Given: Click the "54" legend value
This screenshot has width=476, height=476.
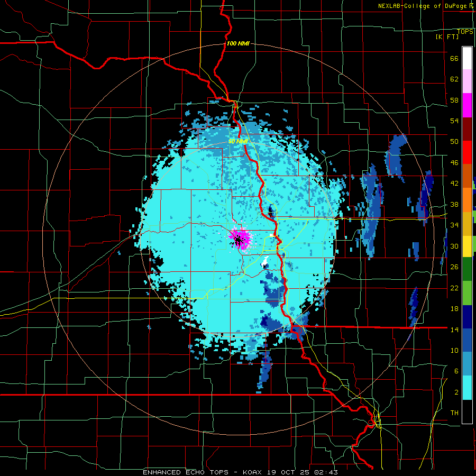Looking at the screenshot, I should [x=454, y=121].
